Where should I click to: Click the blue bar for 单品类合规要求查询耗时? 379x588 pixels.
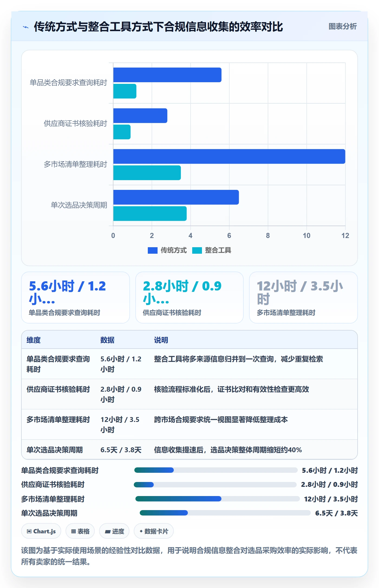click(x=167, y=75)
